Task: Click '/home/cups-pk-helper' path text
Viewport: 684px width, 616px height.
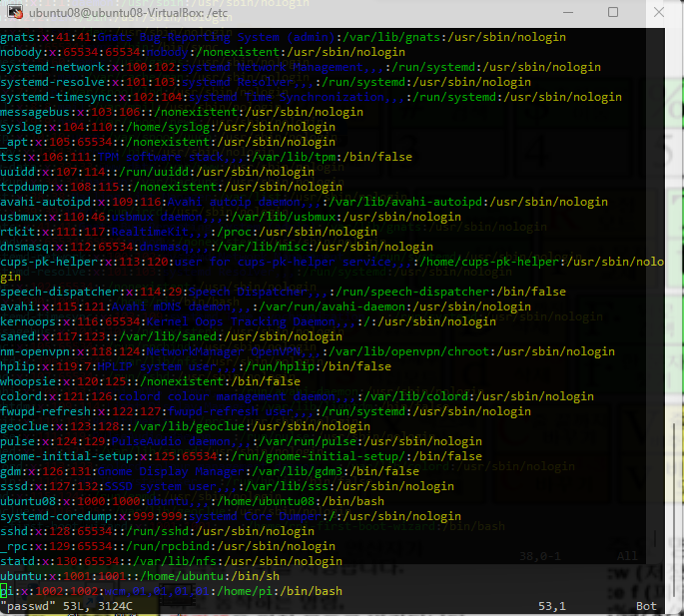Action: [489, 262]
